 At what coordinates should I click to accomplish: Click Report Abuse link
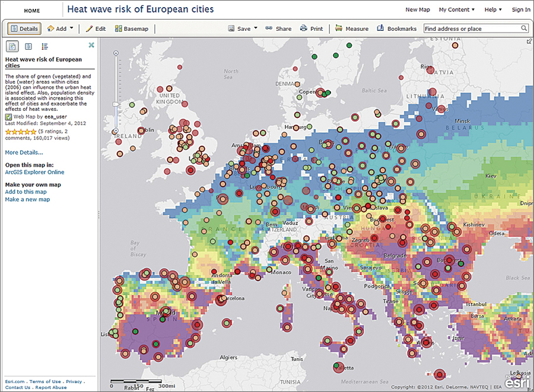coord(51,387)
